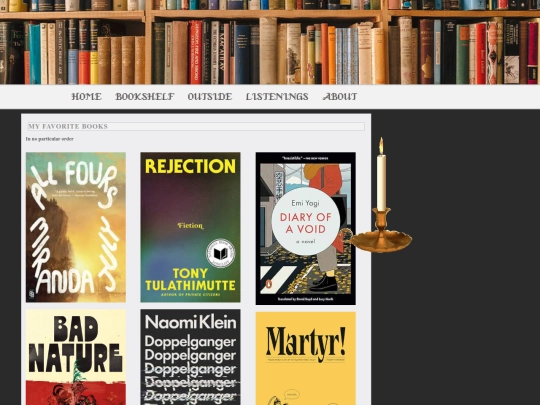Go to the BOOKSHELF page
The image size is (540, 405).
click(x=145, y=97)
